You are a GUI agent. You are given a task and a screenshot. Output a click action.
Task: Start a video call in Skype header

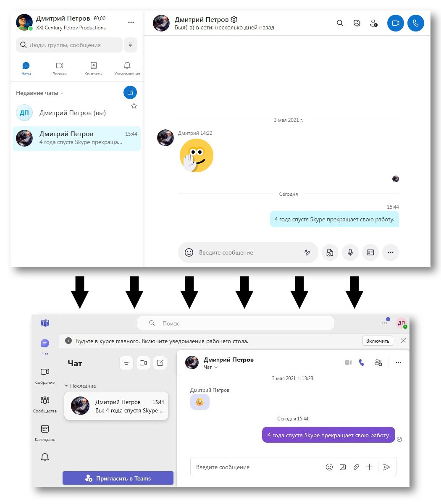pos(395,23)
